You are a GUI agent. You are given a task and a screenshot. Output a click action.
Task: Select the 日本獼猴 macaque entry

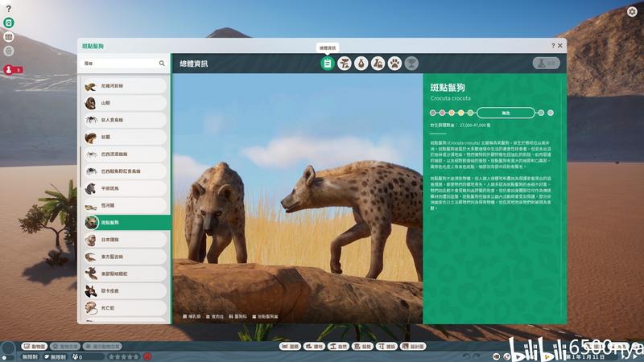(125, 240)
